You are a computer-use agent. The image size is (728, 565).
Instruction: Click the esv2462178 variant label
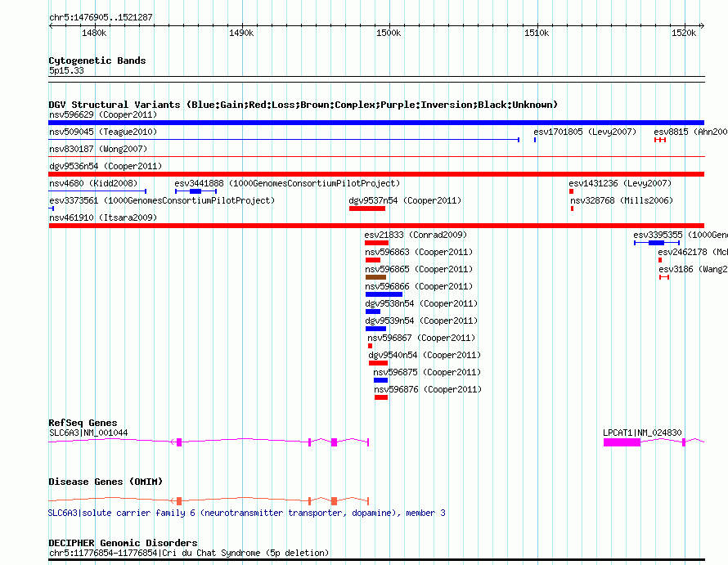click(692, 252)
